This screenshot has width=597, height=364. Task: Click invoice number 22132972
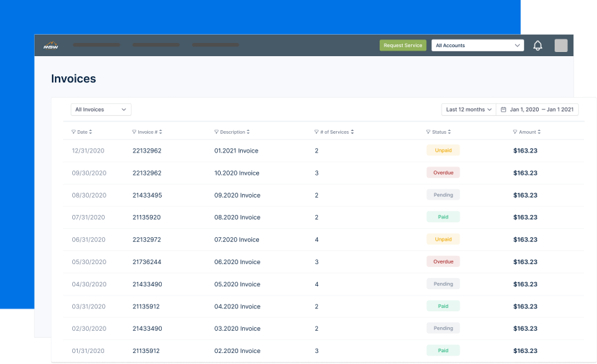click(x=146, y=240)
